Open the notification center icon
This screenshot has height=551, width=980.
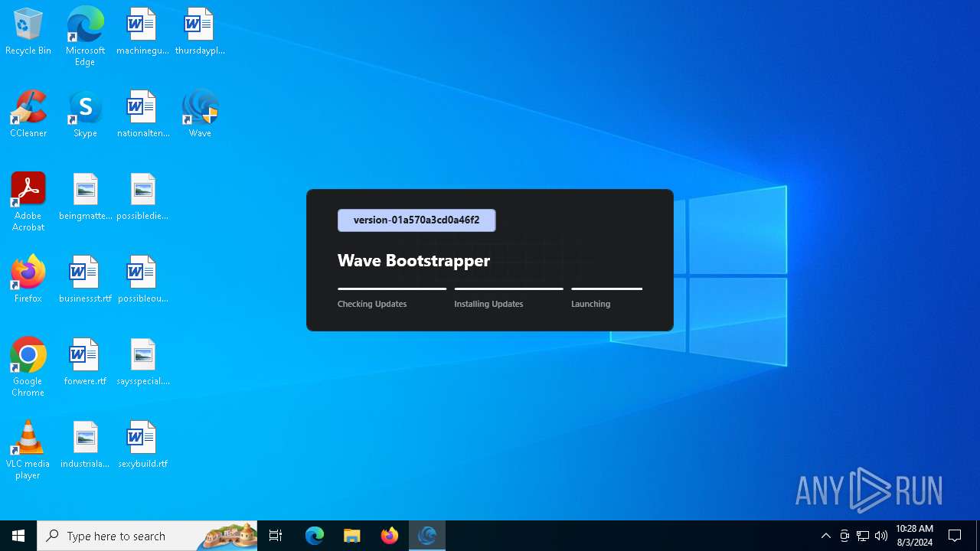[x=955, y=536]
